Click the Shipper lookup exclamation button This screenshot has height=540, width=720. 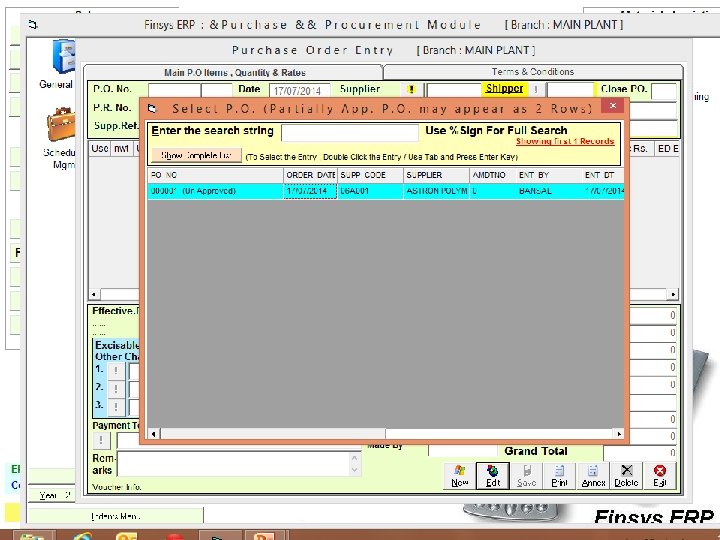535,90
